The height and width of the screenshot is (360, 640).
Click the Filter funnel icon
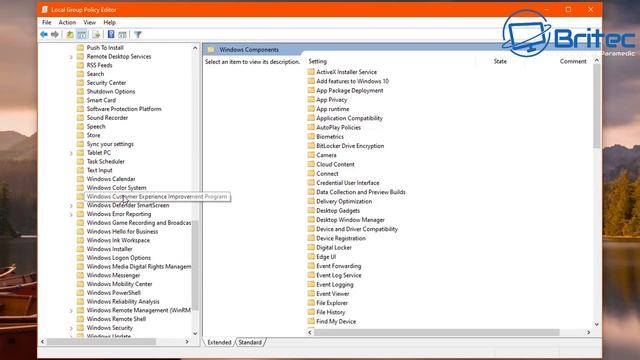click(x=138, y=35)
